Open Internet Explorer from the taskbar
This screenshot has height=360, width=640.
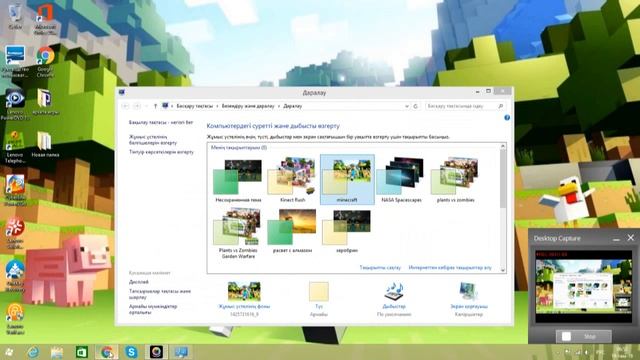[x=33, y=352]
